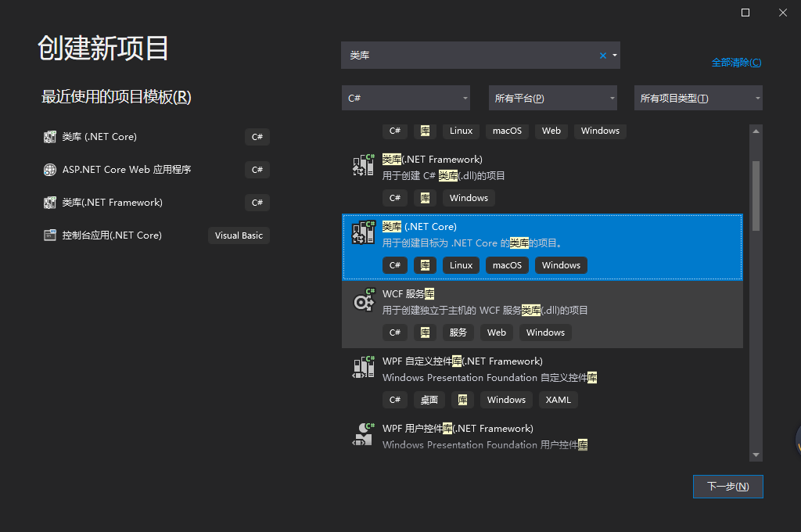This screenshot has width=801, height=532.
Task: Click the macOS tag under 类库 (.NET Core)
Action: (x=506, y=264)
